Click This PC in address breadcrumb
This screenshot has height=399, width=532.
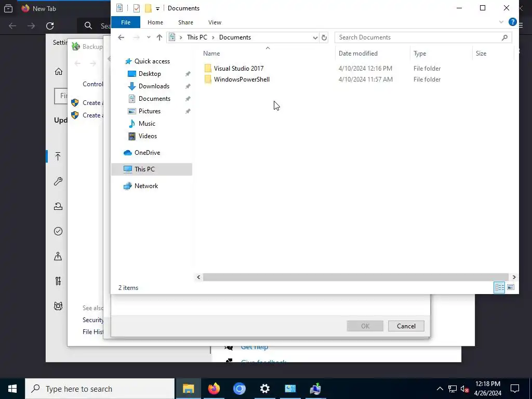197,37
